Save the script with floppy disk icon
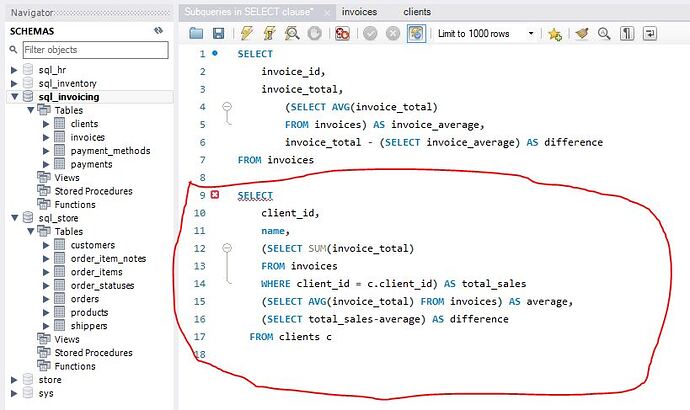This screenshot has width=690, height=410. [x=218, y=33]
